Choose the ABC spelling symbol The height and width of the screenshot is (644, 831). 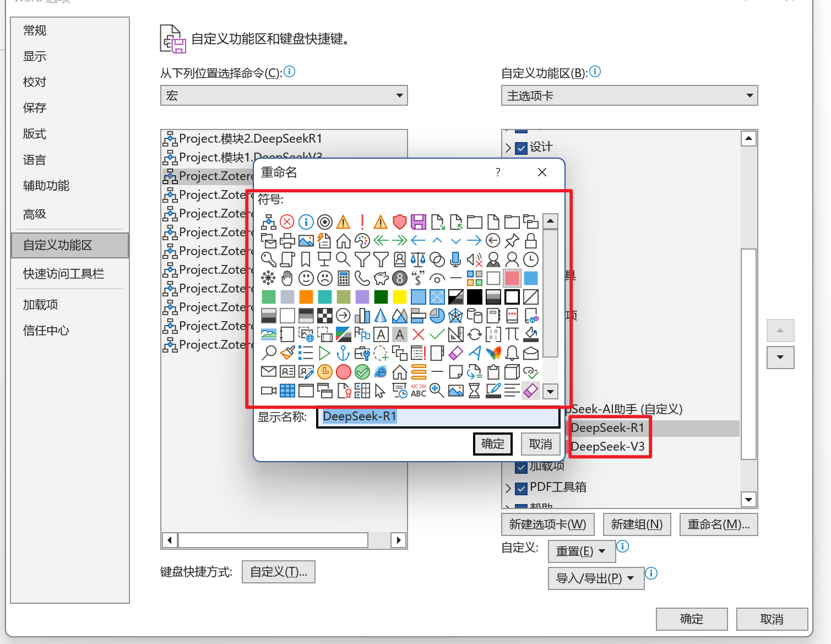pyautogui.click(x=418, y=391)
